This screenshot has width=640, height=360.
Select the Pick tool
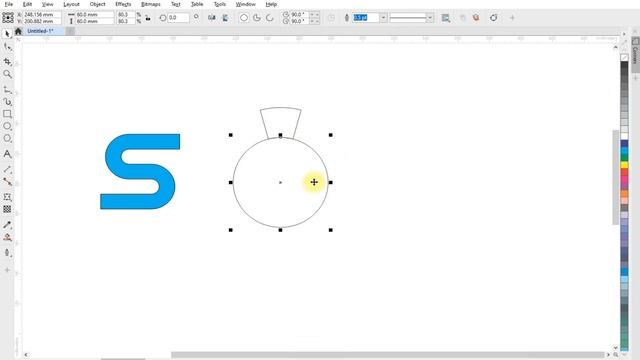pyautogui.click(x=7, y=33)
